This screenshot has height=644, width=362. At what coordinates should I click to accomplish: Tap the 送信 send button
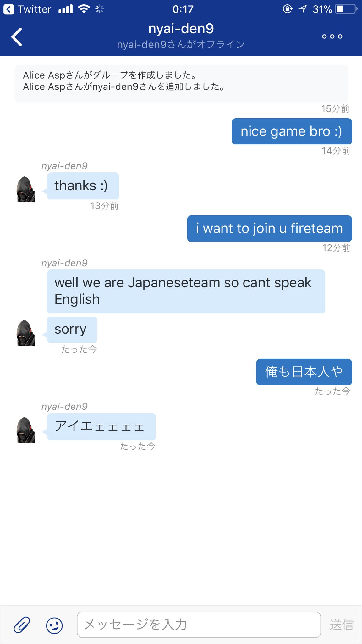[x=342, y=625]
